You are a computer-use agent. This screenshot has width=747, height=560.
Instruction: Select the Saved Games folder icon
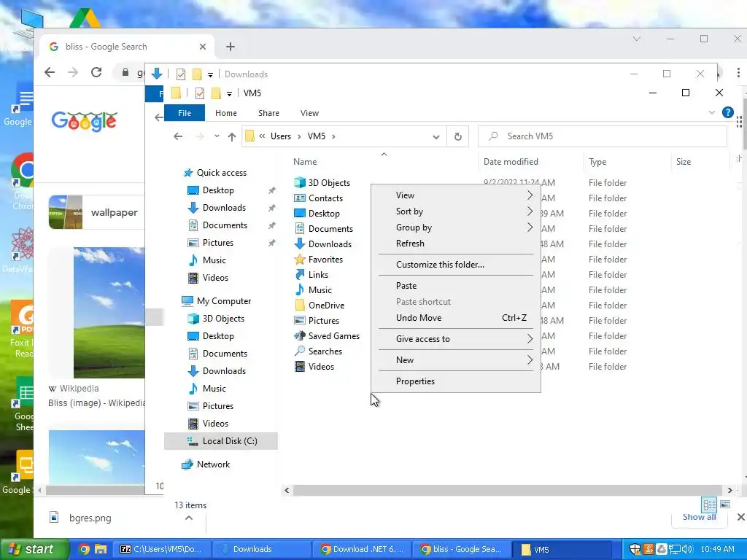point(300,335)
